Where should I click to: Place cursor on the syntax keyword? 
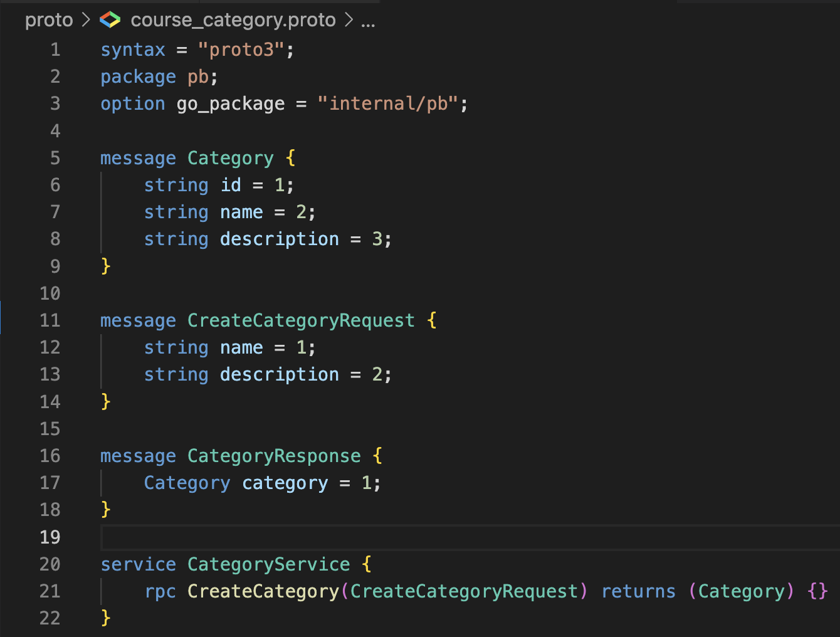[132, 49]
